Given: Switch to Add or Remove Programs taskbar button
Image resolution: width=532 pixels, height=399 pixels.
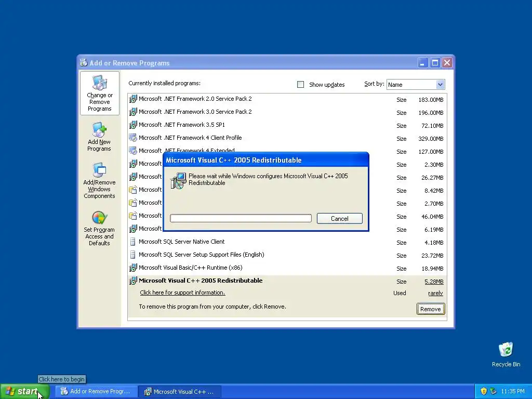Looking at the screenshot, I should pos(97,391).
